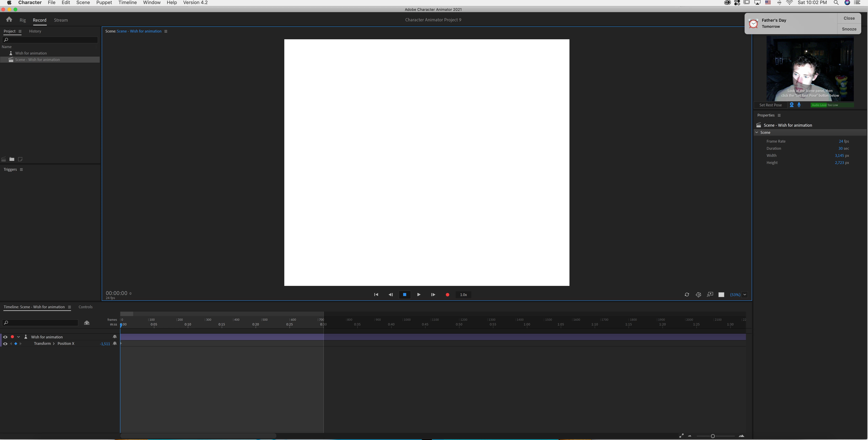Viewport: 868px width, 440px height.
Task: Disarm record for Wish for animation track
Action: point(13,337)
